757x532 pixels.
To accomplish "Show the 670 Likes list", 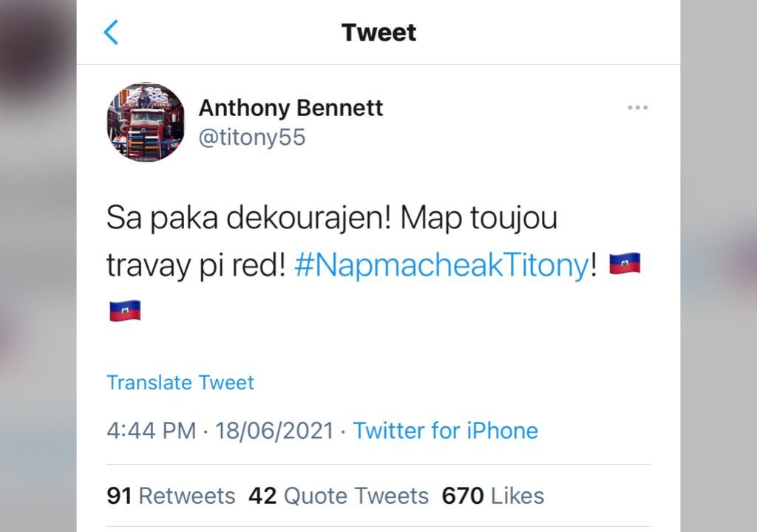I will point(492,496).
